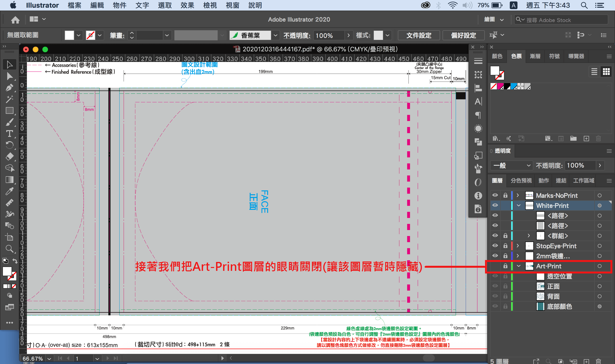615x364 pixels.
Task: Expand the Marks-NoPrint layer
Action: [517, 195]
